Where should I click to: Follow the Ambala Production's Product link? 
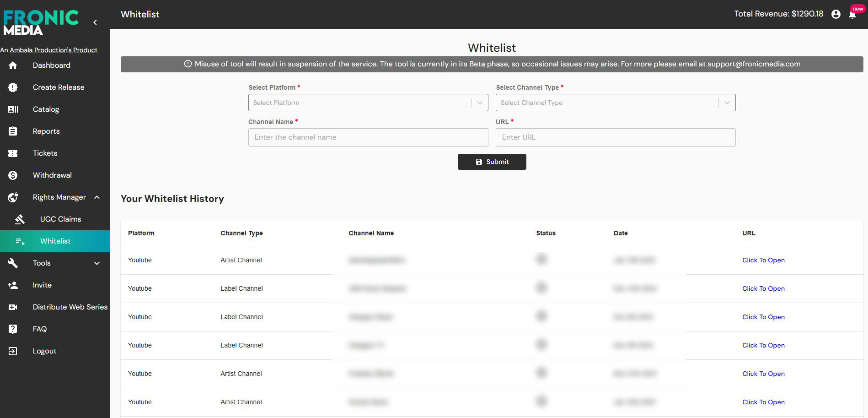54,50
